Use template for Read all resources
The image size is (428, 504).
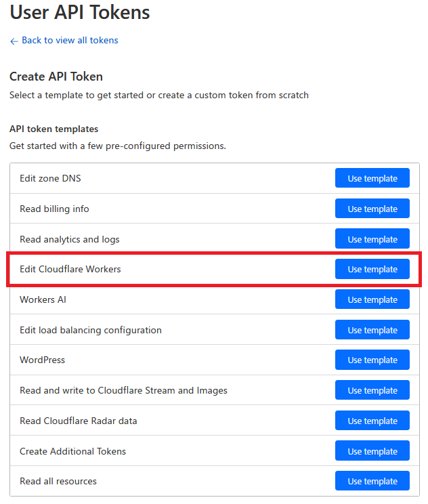(372, 481)
